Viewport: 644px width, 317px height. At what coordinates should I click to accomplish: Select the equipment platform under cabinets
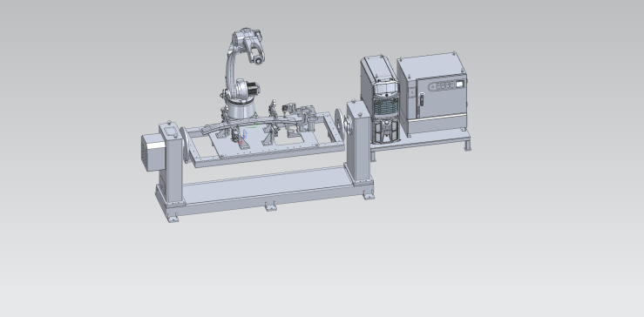tap(420, 141)
